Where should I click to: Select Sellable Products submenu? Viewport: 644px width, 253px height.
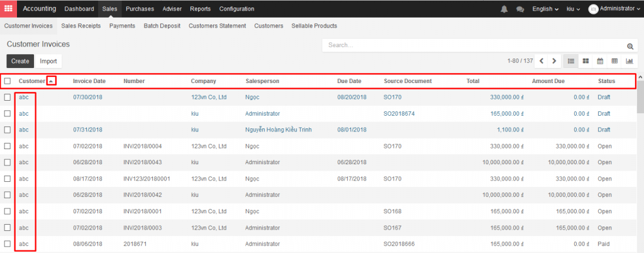314,26
